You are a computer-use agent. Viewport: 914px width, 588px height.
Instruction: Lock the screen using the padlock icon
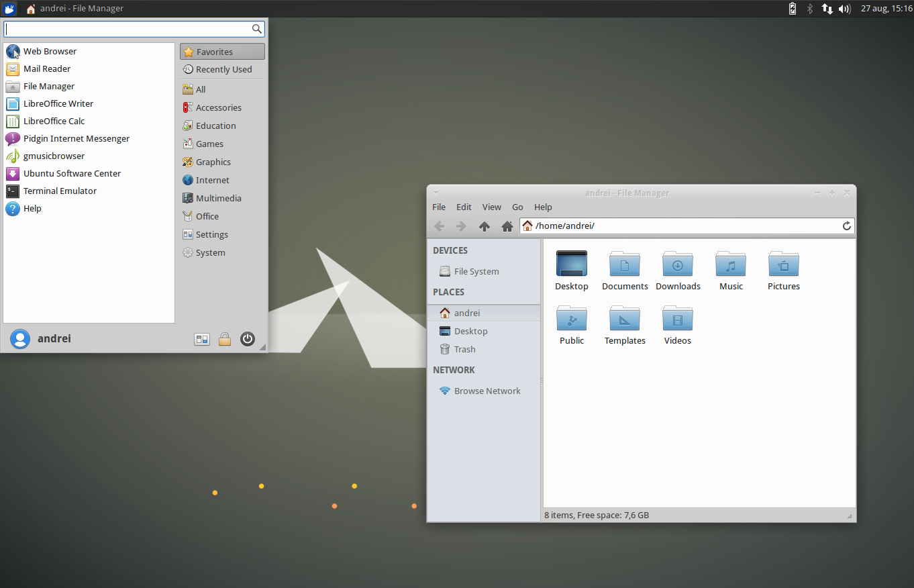[225, 338]
